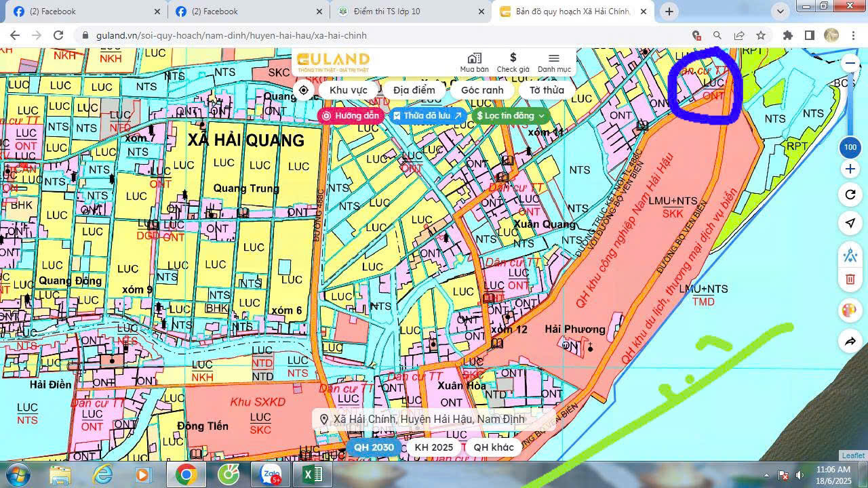Click the locate-me crosshair icon

[x=304, y=90]
